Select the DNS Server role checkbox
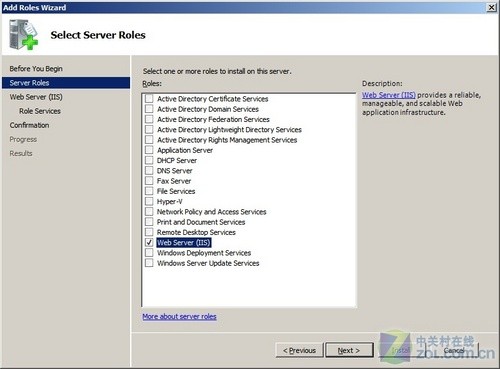This screenshot has width=500, height=369. pos(149,171)
